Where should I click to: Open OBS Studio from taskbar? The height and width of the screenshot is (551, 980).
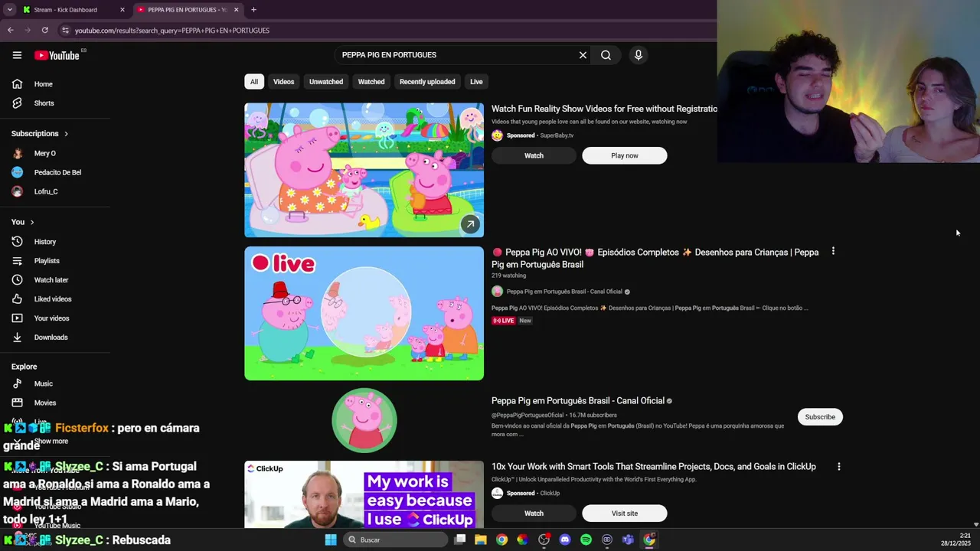[x=544, y=540]
